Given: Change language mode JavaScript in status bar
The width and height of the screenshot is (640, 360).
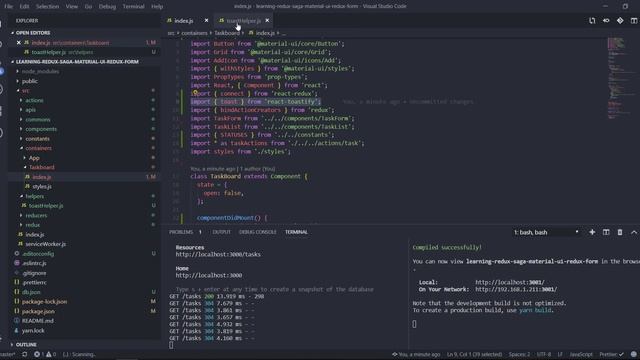Looking at the screenshot, I should [x=581, y=354].
